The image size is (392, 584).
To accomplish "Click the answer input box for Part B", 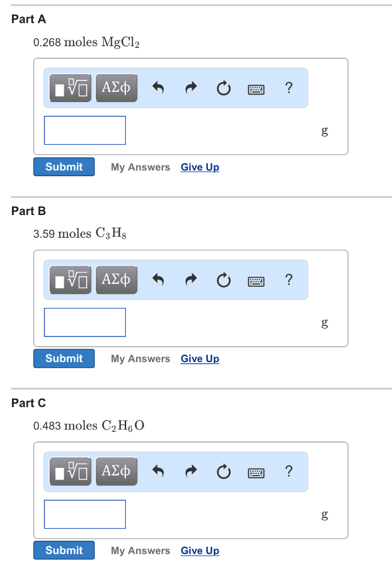I will coord(84,322).
